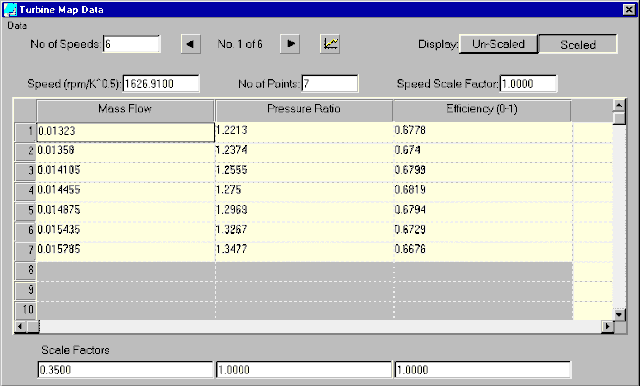
Task: Click pressure ratio cell 1.275
Action: (x=304, y=191)
